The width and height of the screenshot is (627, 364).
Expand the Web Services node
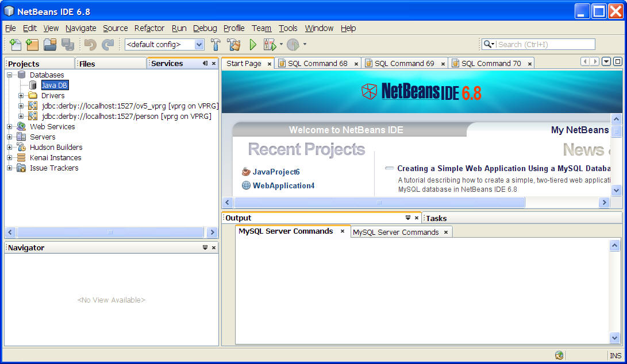coord(10,127)
